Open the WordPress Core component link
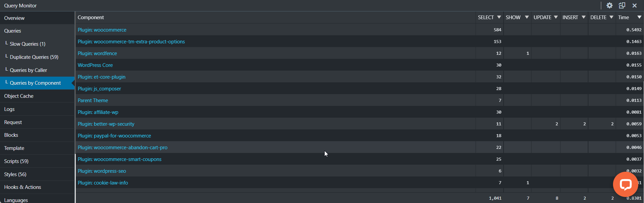This screenshot has width=644, height=203. click(95, 65)
